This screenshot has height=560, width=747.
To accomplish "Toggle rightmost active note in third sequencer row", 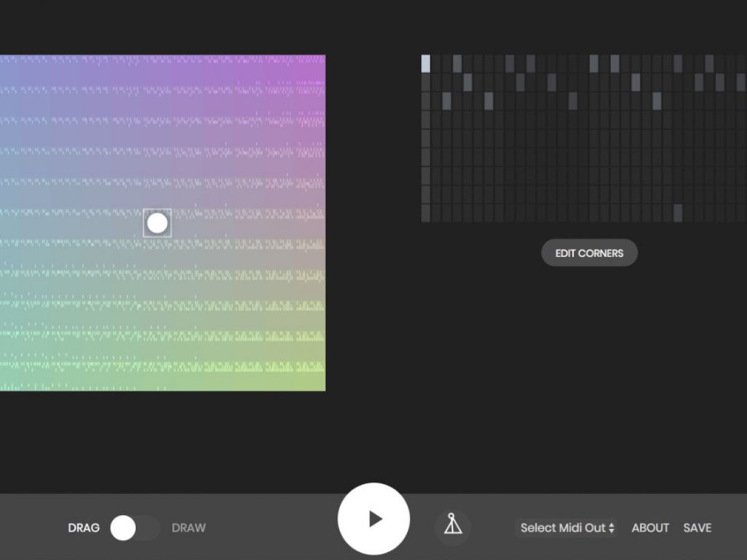I will coord(657,101).
